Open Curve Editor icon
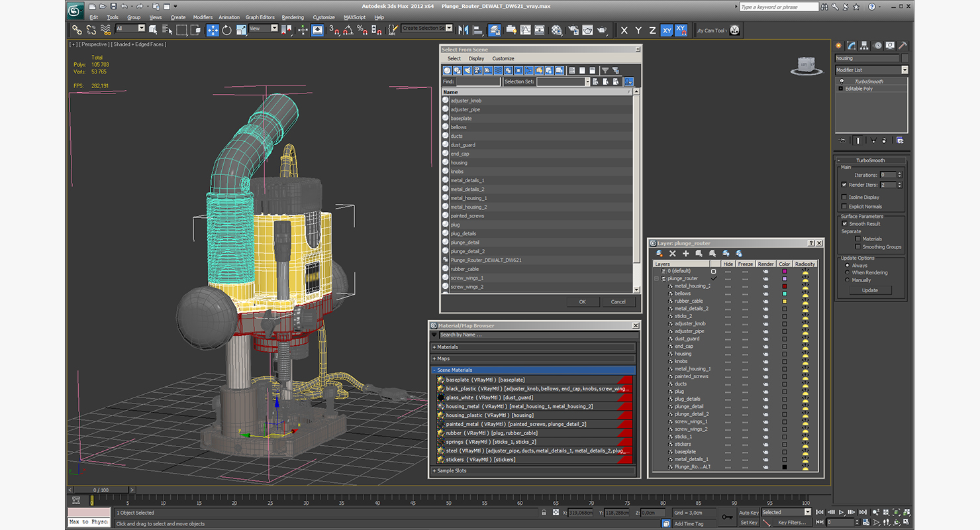Viewport: 980px width, 530px height. click(x=525, y=30)
